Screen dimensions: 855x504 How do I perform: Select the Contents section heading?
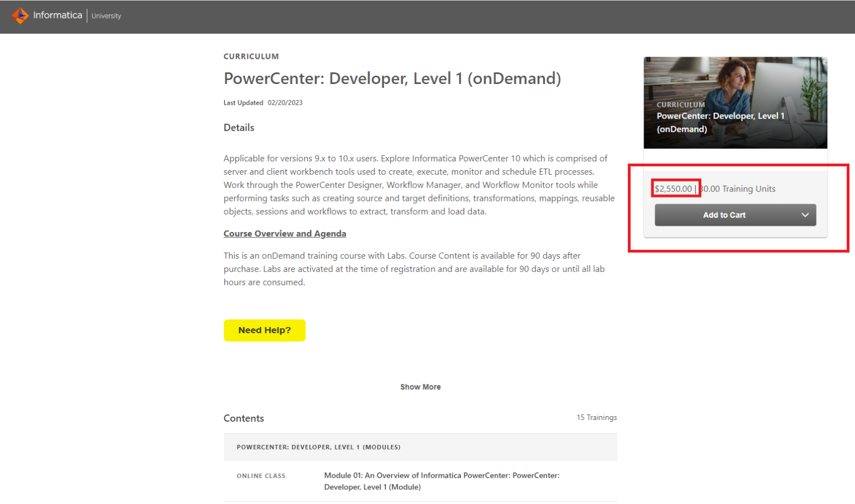click(244, 418)
